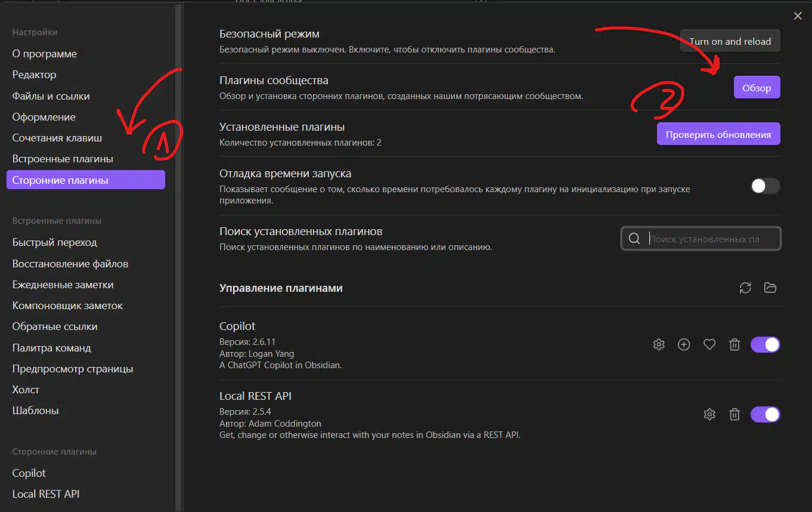
Task: Select Сочетания клавиш in sidebar
Action: pyautogui.click(x=57, y=138)
